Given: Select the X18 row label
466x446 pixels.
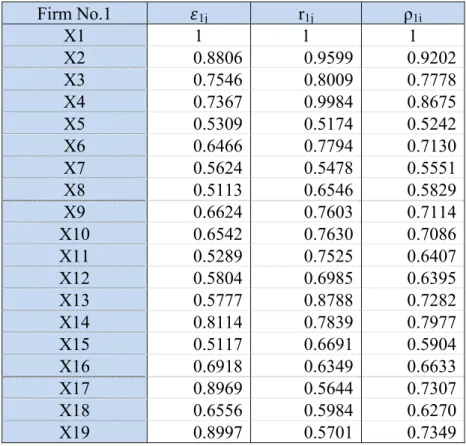Looking at the screenshot, I should [x=74, y=410].
